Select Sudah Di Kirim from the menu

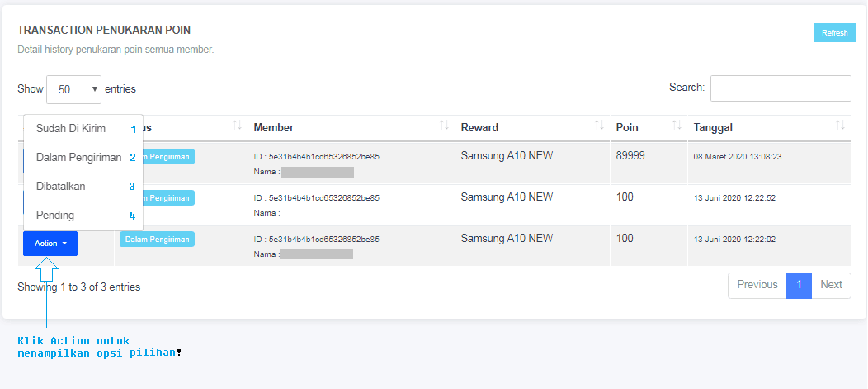click(71, 129)
